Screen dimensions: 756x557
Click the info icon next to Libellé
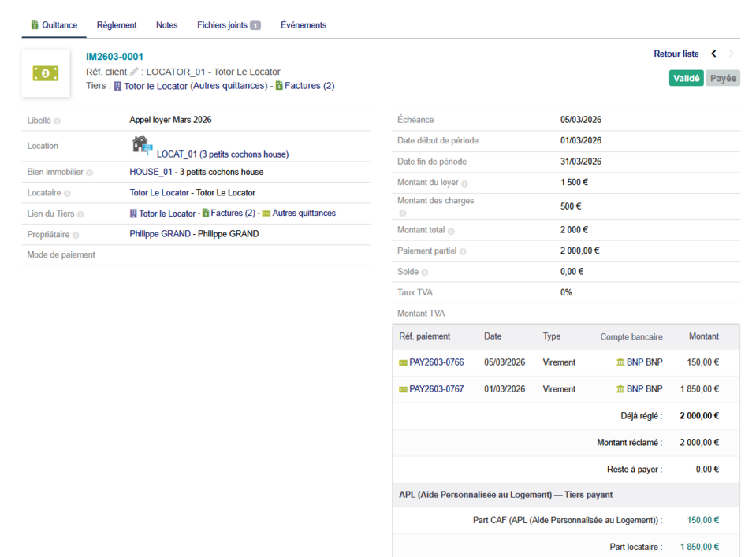tap(58, 121)
